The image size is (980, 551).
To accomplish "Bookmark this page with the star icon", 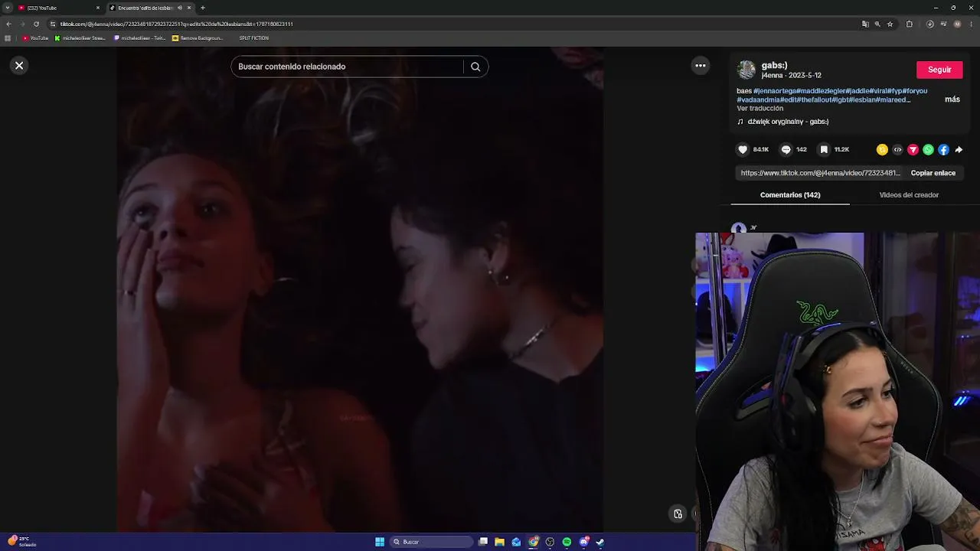I will point(890,24).
